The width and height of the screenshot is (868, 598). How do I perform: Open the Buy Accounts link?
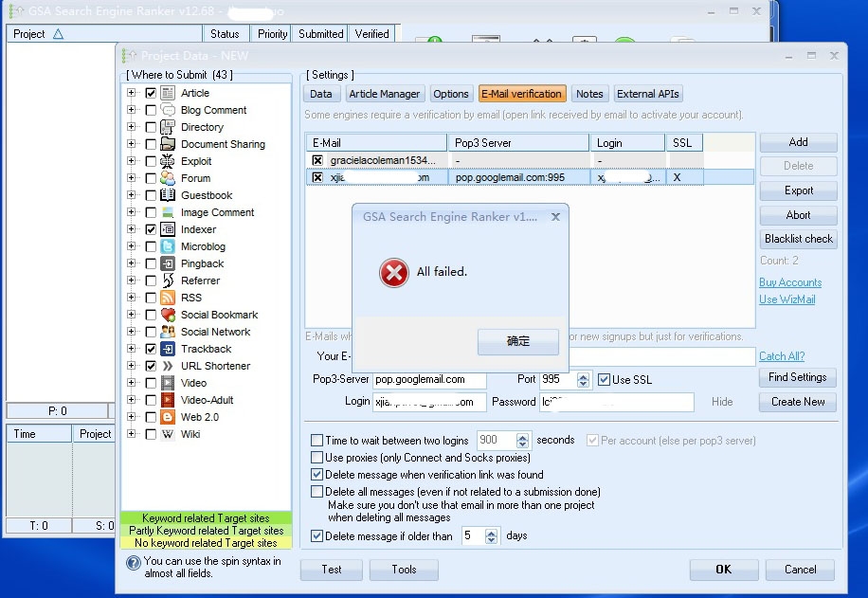click(790, 282)
